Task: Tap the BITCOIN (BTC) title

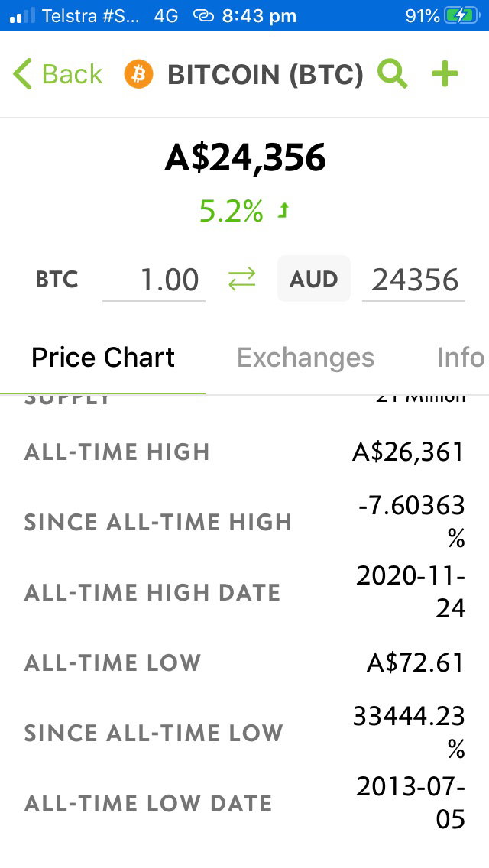Action: [266, 75]
